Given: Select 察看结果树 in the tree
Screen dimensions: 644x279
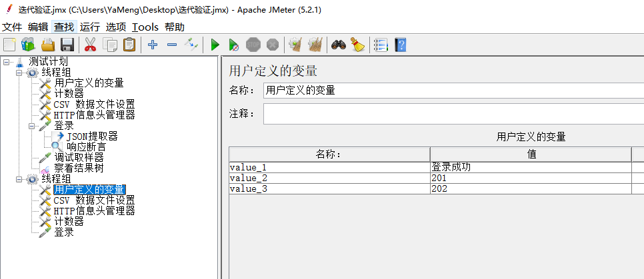Looking at the screenshot, I should click(x=79, y=168).
